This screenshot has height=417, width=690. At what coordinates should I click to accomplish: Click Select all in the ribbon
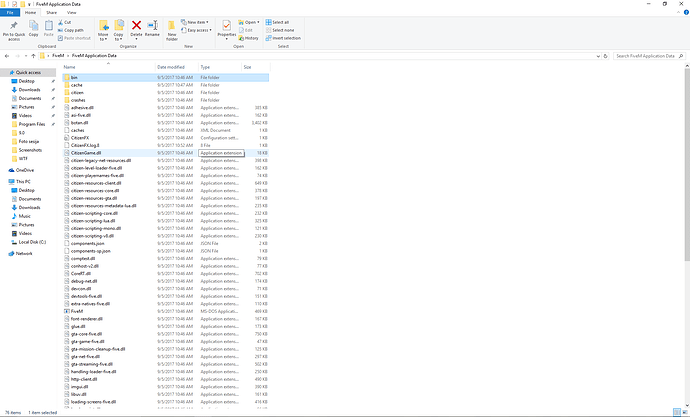click(x=277, y=22)
